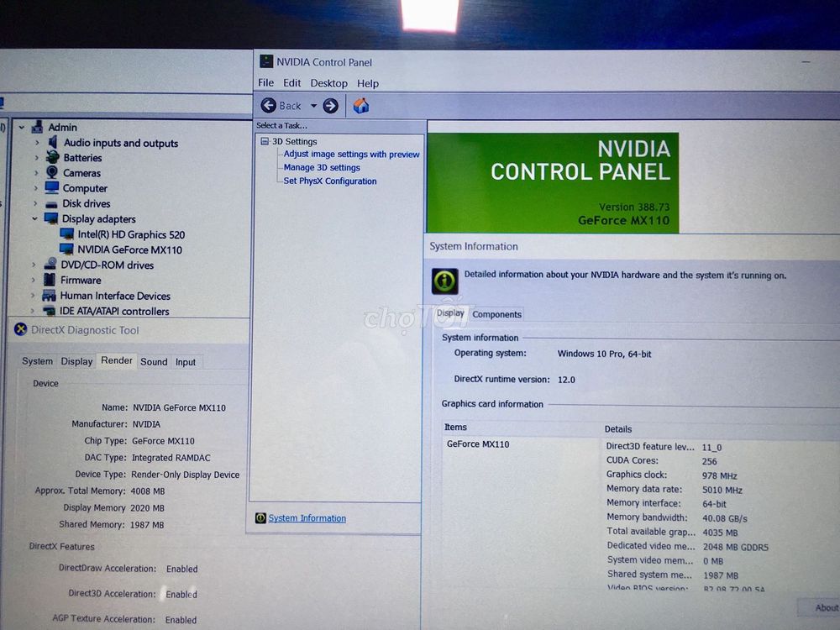Open the Desktop menu

[329, 83]
